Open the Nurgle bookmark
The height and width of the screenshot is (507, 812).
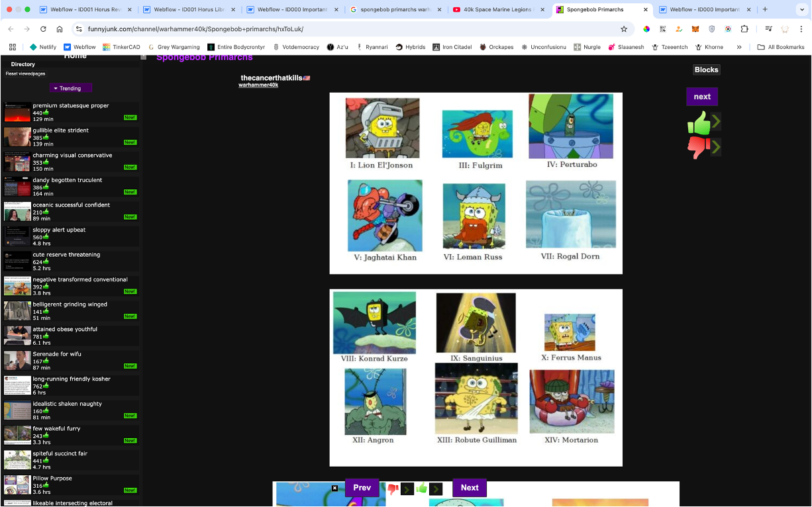pos(587,47)
